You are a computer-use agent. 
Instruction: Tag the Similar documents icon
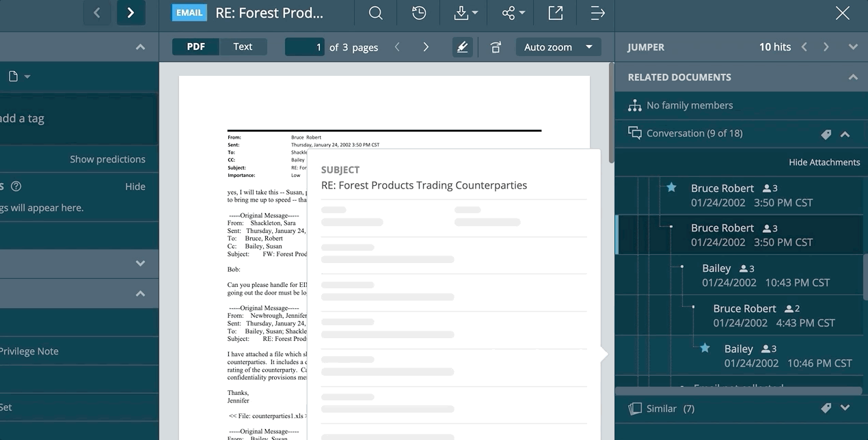(826, 408)
